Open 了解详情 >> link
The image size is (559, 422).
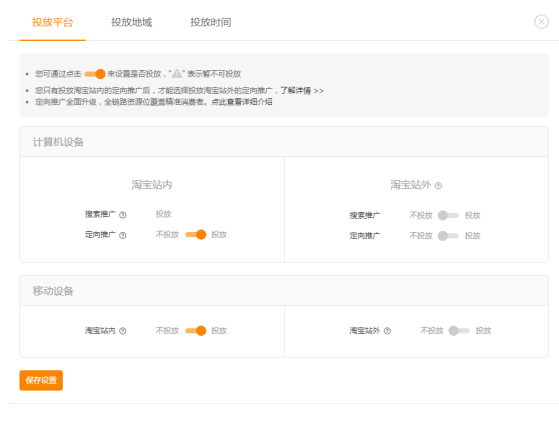[302, 91]
